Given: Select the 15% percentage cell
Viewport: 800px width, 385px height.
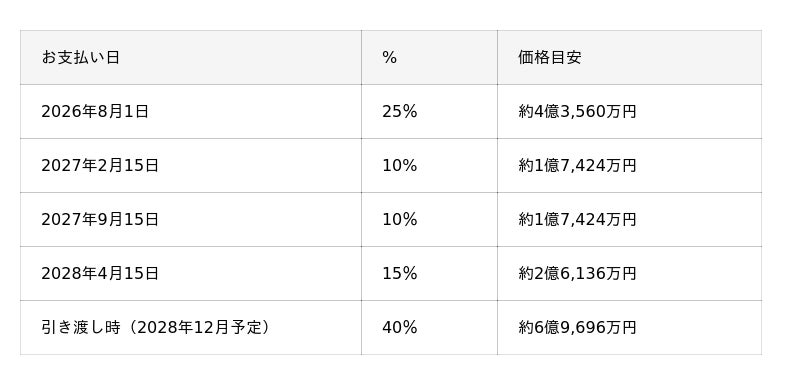Looking at the screenshot, I should click(x=429, y=274).
